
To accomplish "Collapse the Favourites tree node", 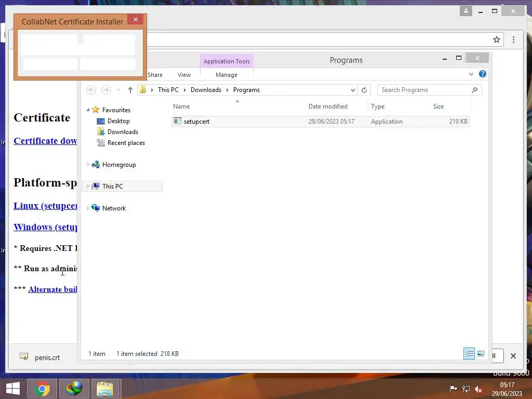I will [x=88, y=110].
